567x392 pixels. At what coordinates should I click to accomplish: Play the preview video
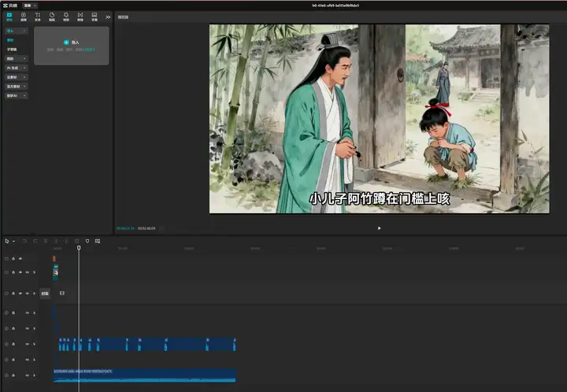coord(379,228)
